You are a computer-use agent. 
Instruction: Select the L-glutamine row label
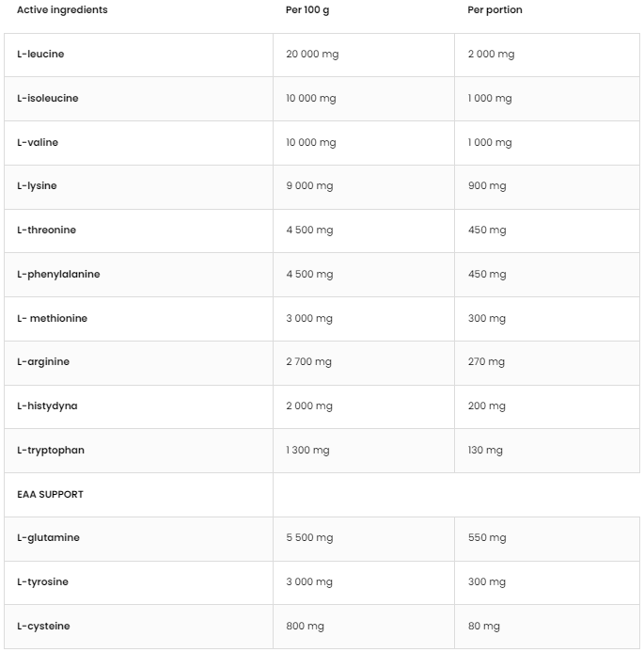pos(48,538)
